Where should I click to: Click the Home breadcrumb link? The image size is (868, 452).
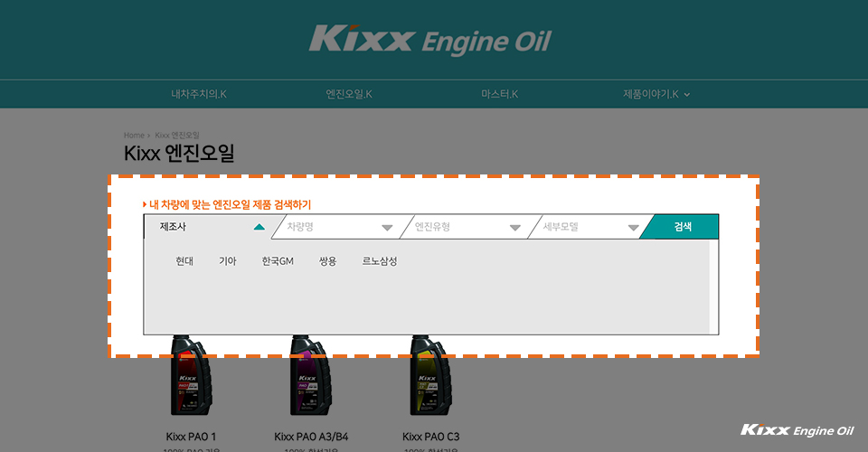pos(134,135)
